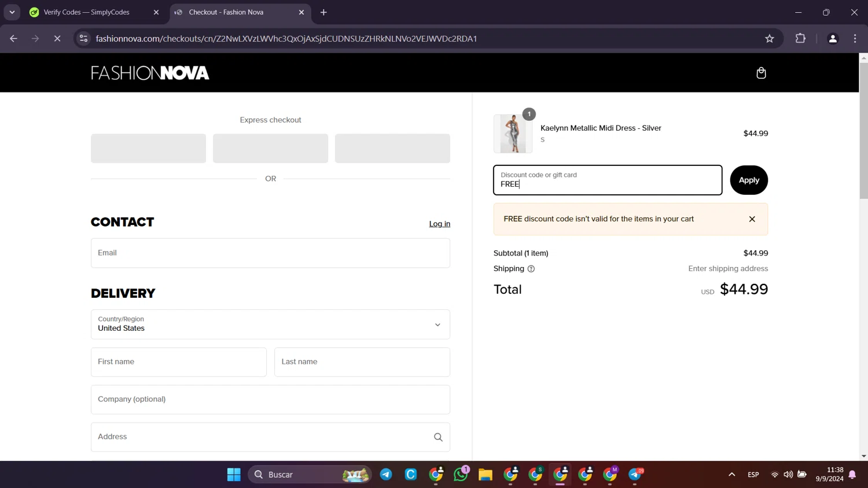This screenshot has width=868, height=488.
Task: Click the middle express checkout placeholder button
Action: [x=270, y=148]
